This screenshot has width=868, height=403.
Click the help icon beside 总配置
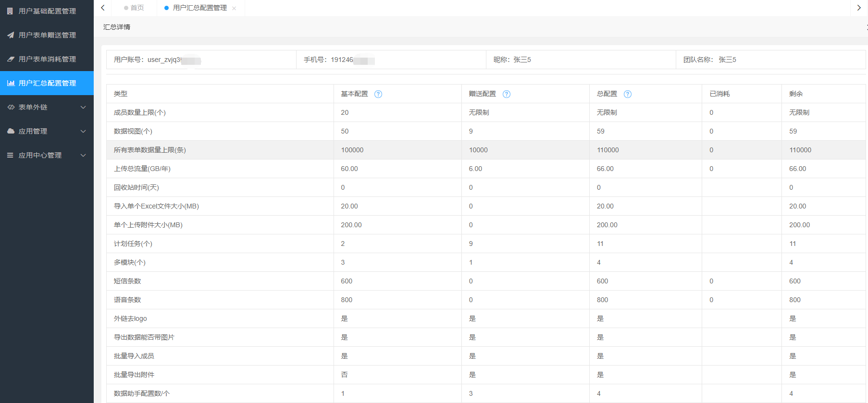628,94
